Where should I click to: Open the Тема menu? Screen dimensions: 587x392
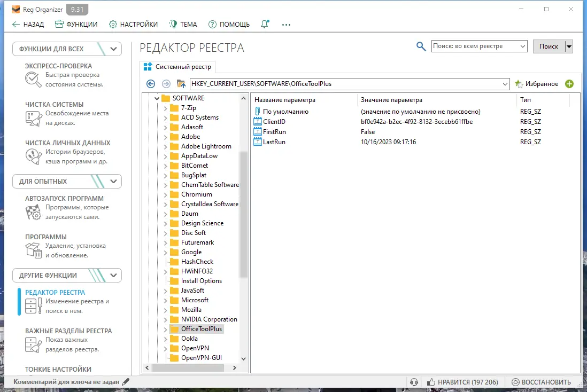[x=183, y=25]
